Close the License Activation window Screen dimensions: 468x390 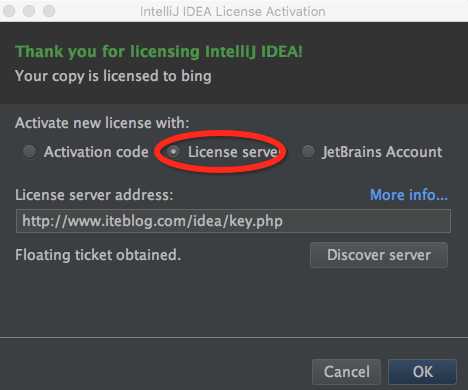pyautogui.click(x=9, y=11)
